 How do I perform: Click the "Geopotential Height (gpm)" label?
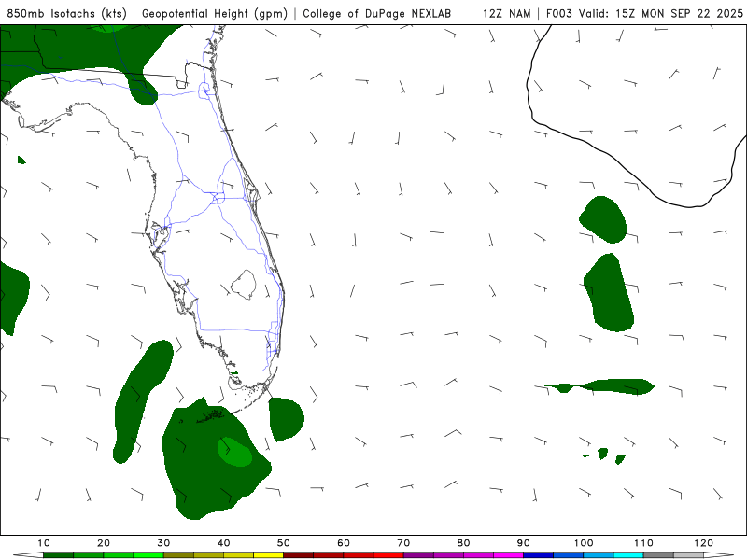215,13
